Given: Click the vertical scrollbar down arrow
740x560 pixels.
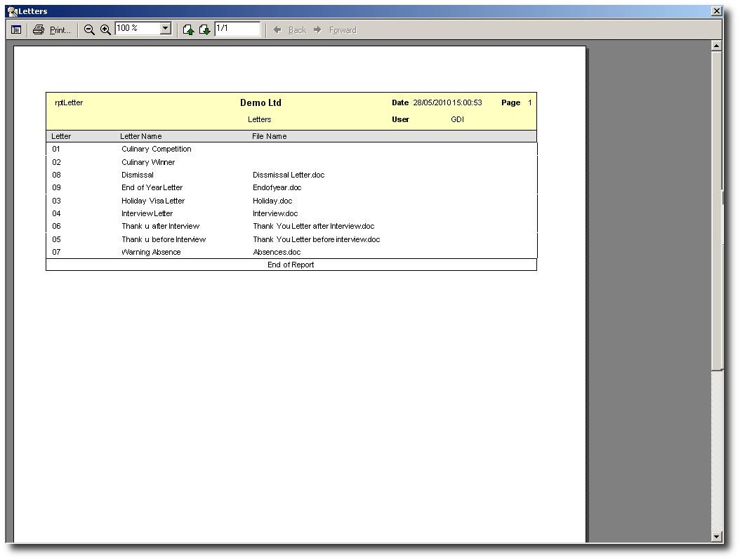Looking at the screenshot, I should [716, 537].
